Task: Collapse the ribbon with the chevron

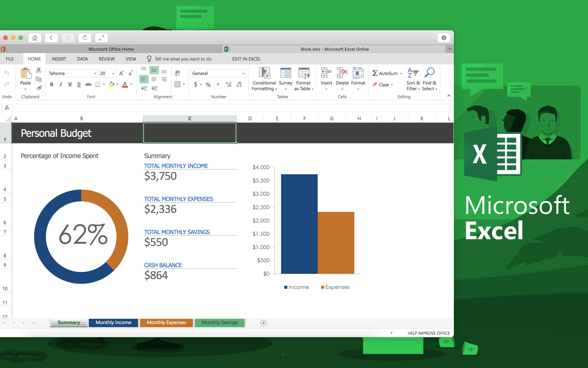Action: pyautogui.click(x=449, y=96)
